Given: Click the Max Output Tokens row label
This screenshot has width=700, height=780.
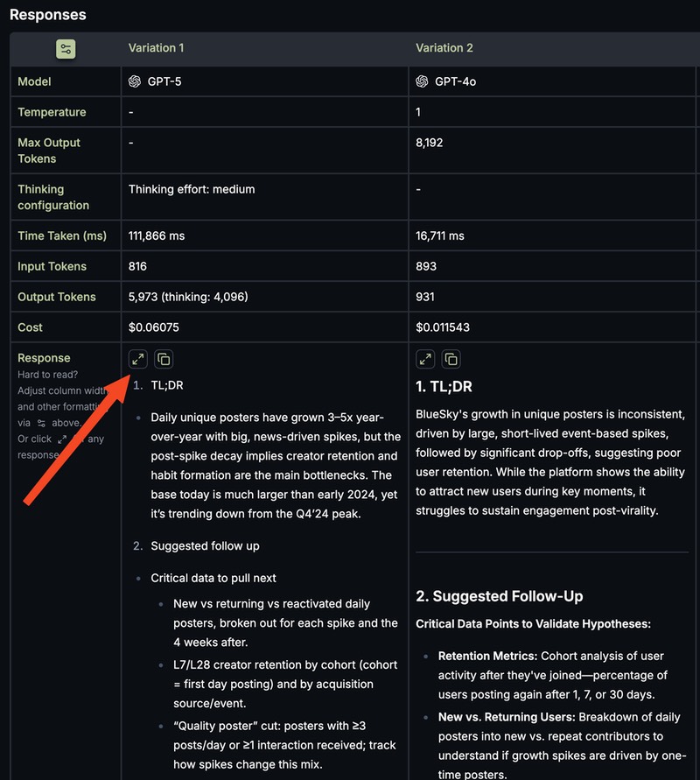Looking at the screenshot, I should click(49, 151).
